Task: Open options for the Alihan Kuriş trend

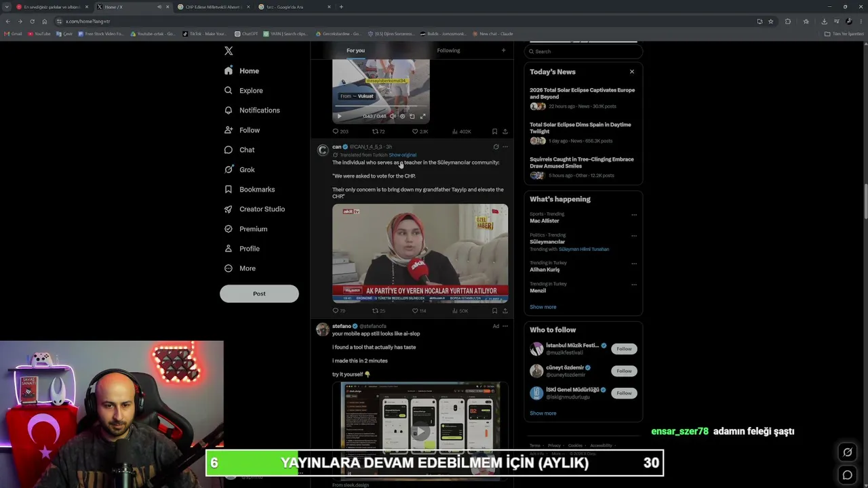Action: (x=634, y=264)
